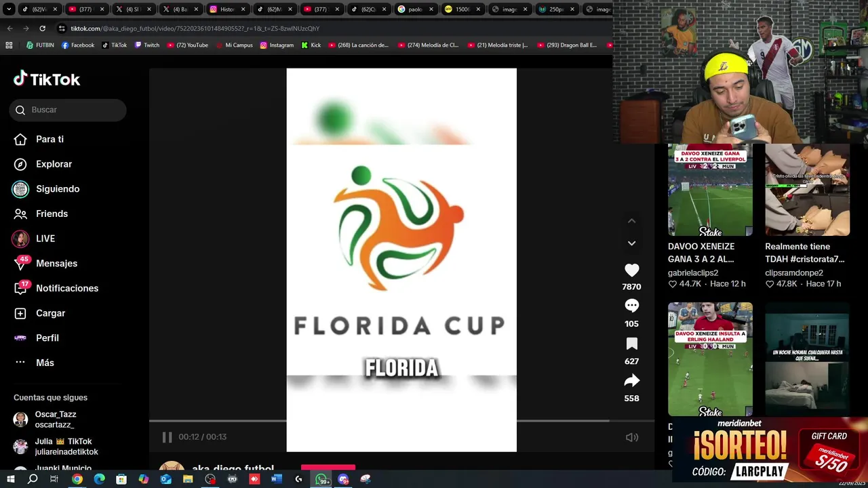The image size is (868, 488).
Task: Open Notificaciones panel
Action: coord(56,288)
